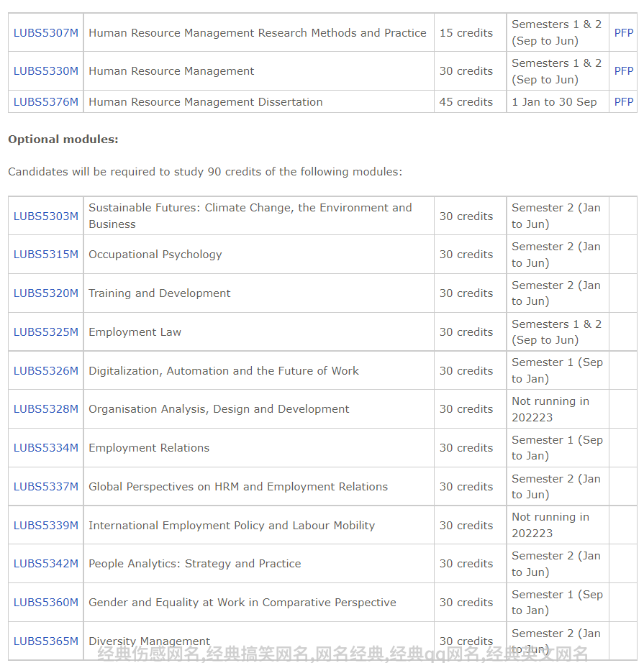Select 'Employment Law' module title
644x663 pixels.
[x=135, y=332]
